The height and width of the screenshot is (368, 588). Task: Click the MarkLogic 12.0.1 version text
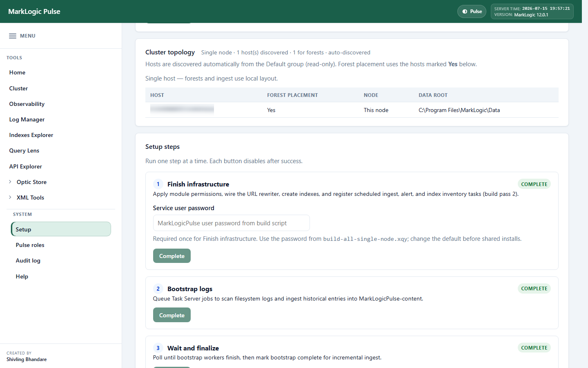(531, 15)
